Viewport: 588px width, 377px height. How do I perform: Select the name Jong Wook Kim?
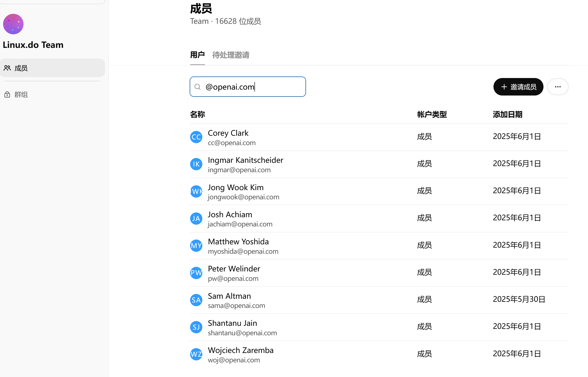coord(236,187)
